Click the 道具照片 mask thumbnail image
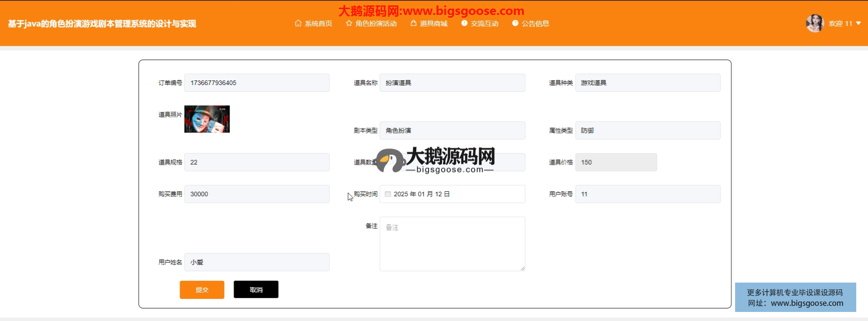 [x=207, y=119]
